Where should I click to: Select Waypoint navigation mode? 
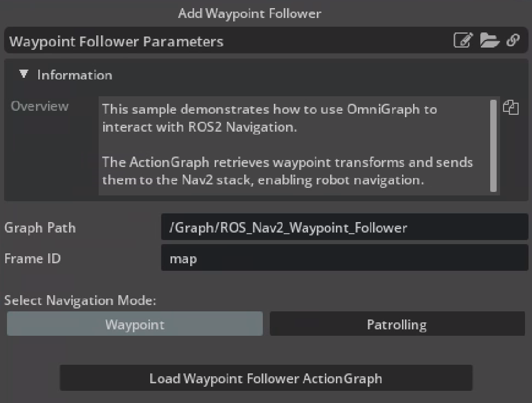[135, 324]
